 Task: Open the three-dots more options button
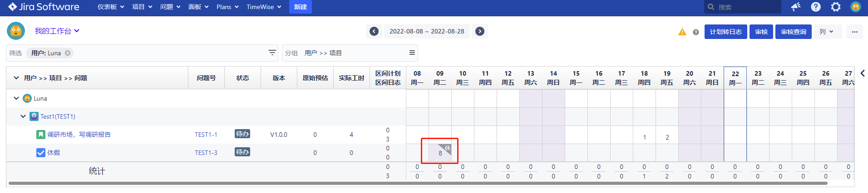(x=855, y=32)
